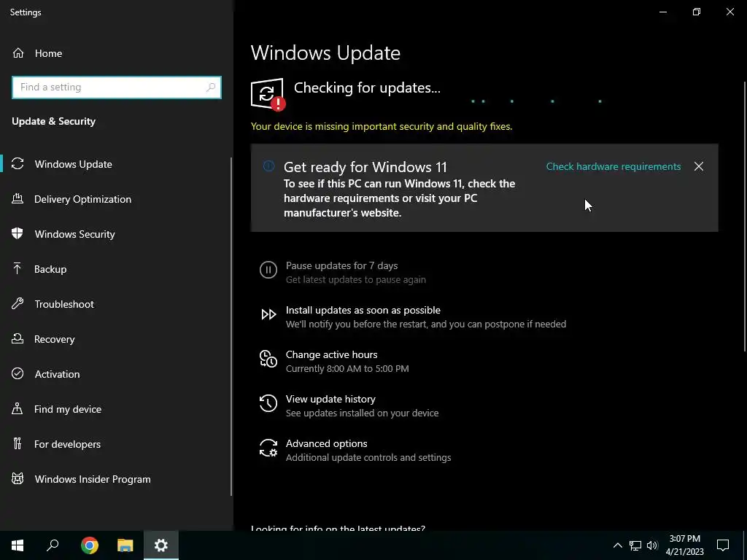The height and width of the screenshot is (560, 747).
Task: Open For developers settings
Action: tap(116, 444)
